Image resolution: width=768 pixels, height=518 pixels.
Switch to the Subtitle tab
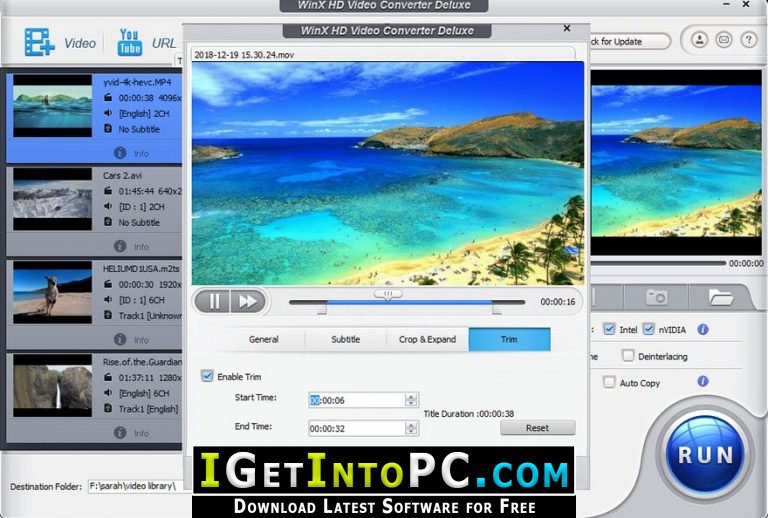pyautogui.click(x=345, y=339)
